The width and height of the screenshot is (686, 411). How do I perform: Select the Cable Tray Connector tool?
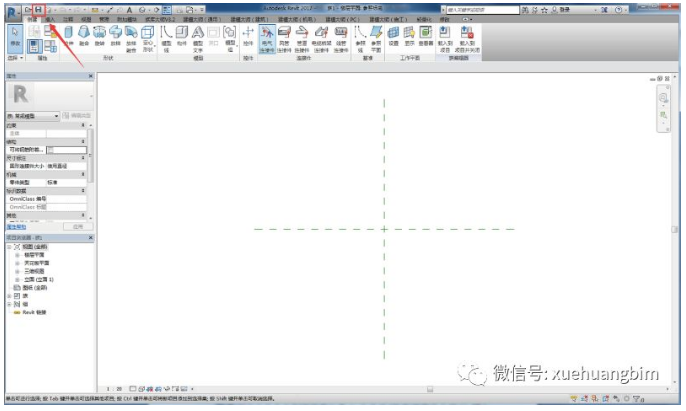pyautogui.click(x=321, y=39)
